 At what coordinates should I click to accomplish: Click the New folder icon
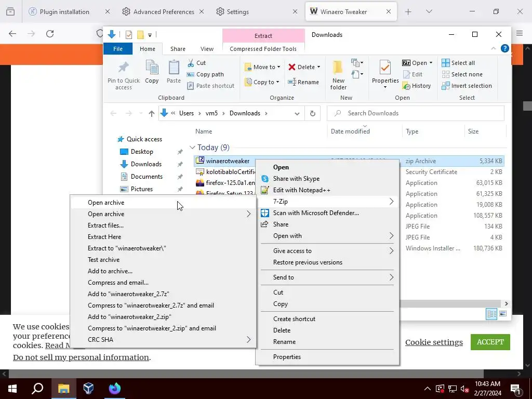[x=338, y=75]
